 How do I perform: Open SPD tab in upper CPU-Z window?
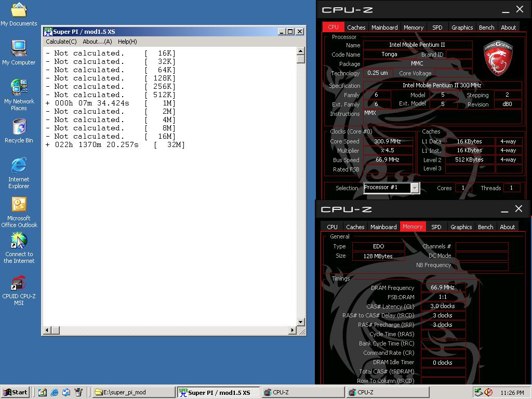[x=437, y=28]
